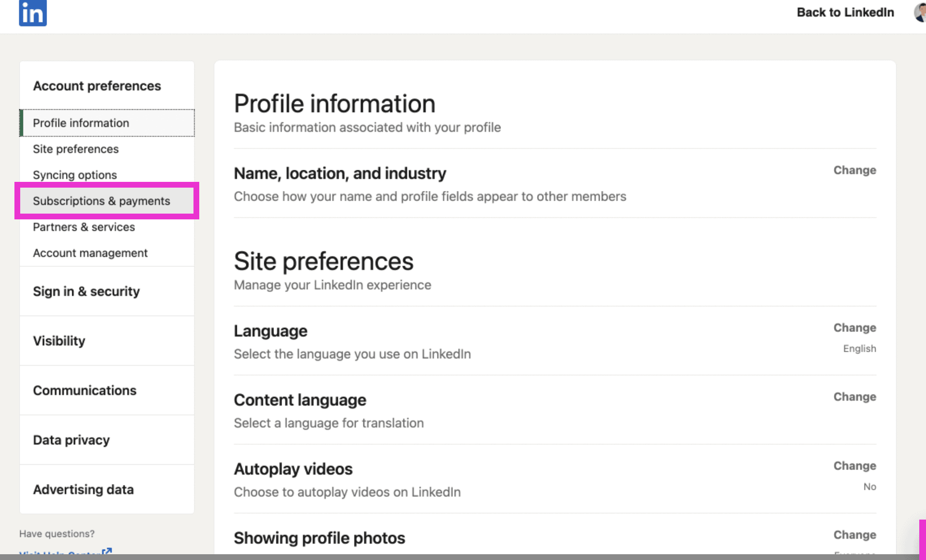Viewport: 926px width, 560px height.
Task: Expand Account preferences section header
Action: tap(97, 86)
